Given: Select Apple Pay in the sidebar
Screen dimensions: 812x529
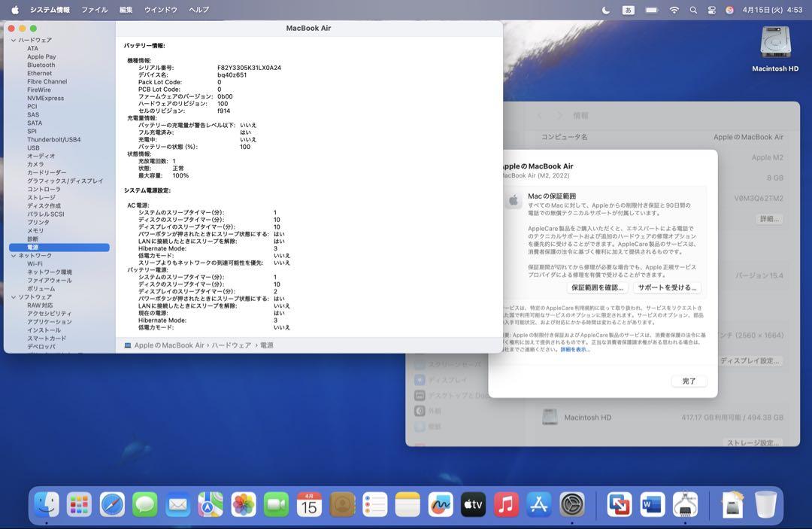Looking at the screenshot, I should pyautogui.click(x=41, y=56).
